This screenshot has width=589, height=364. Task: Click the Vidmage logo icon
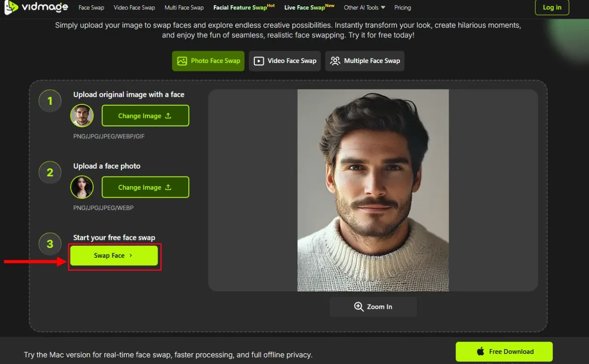[11, 7]
